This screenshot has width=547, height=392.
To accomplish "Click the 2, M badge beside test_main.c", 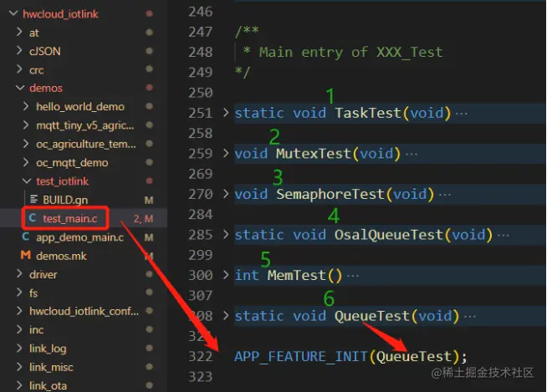I will [x=143, y=219].
